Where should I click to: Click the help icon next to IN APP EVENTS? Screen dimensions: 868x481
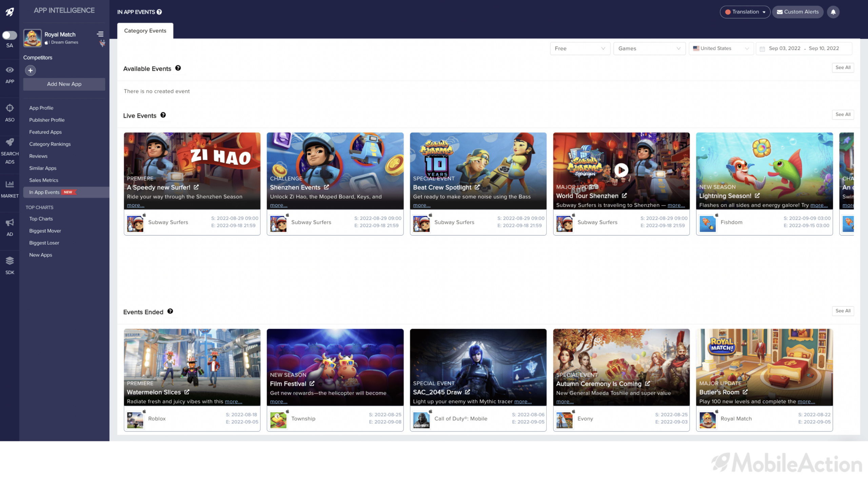[159, 12]
